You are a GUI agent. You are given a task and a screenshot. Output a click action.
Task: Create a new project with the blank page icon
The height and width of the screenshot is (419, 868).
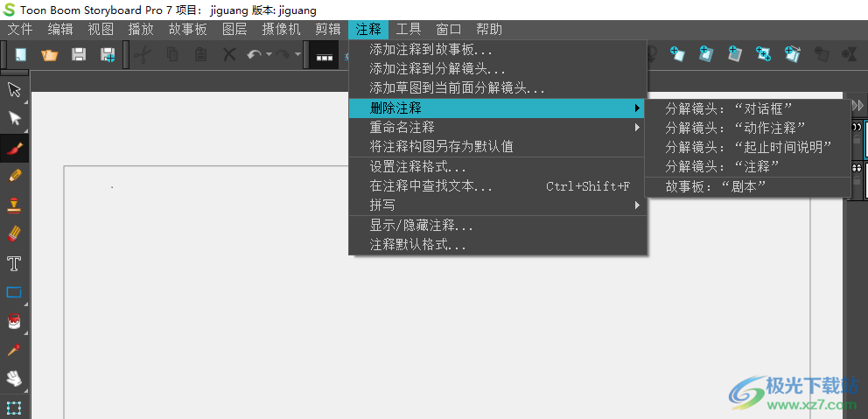21,54
